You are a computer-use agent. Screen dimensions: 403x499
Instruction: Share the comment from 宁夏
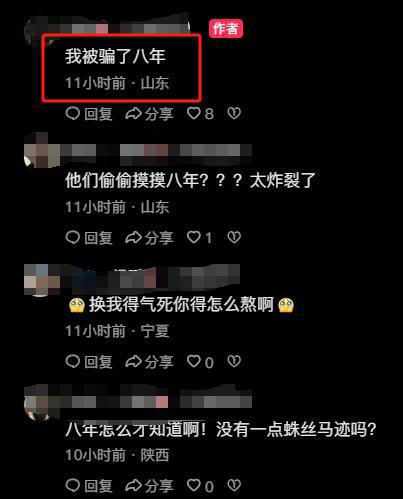[x=149, y=362]
